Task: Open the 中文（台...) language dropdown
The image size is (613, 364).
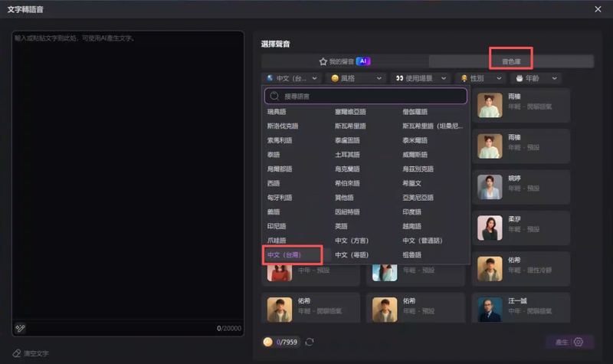Action: pyautogui.click(x=292, y=78)
